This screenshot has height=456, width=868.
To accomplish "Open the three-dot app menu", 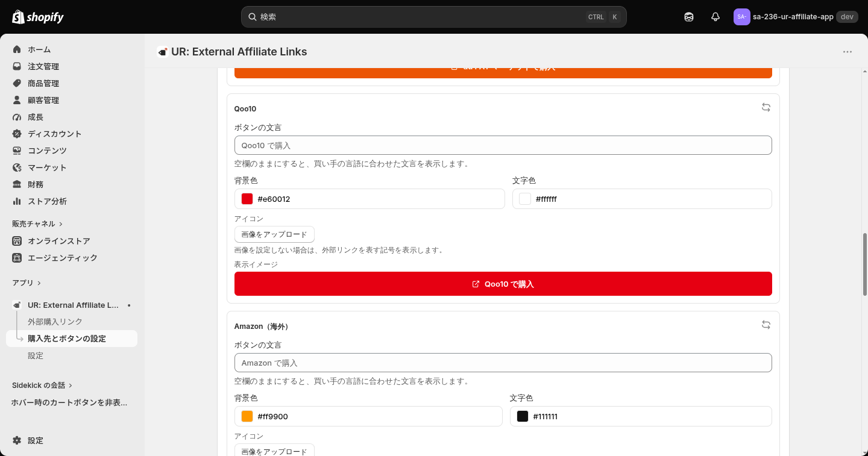I will click(848, 52).
